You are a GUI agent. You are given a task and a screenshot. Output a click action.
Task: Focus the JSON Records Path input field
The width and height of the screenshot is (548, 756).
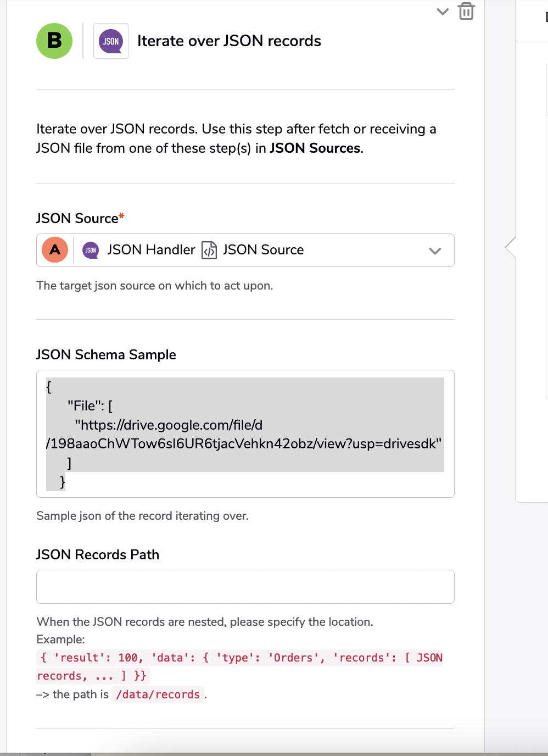coord(245,586)
